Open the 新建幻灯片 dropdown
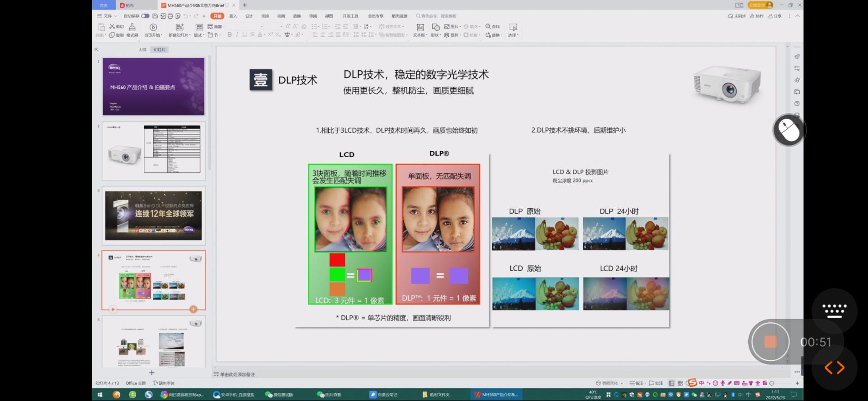868x401 pixels. coord(179,30)
